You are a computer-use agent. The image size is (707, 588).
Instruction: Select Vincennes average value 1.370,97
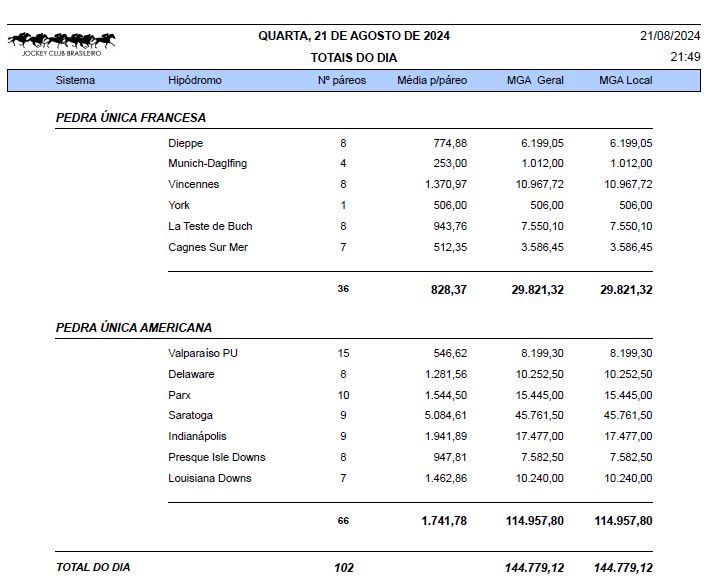click(446, 184)
